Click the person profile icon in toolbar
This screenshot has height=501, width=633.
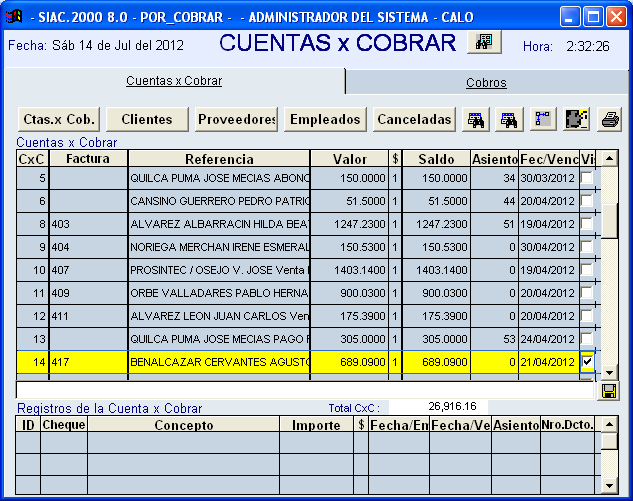576,120
